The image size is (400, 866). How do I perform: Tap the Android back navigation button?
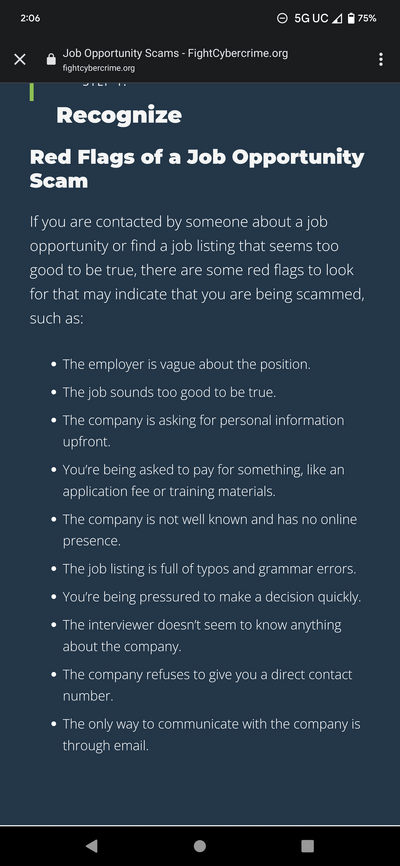click(x=92, y=846)
